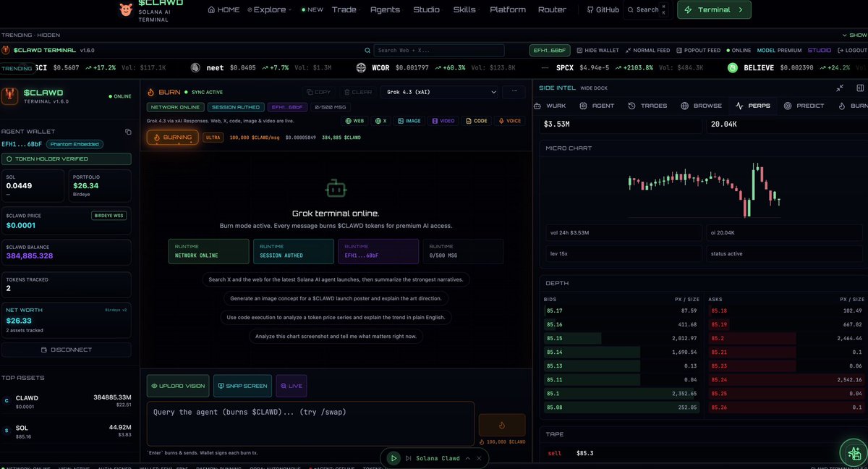Image resolution: width=868 pixels, height=469 pixels.
Task: Click the DISCONNECT wallet button
Action: (x=67, y=350)
